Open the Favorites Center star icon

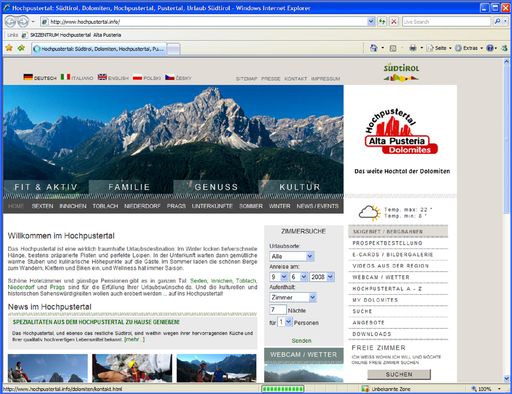pyautogui.click(x=9, y=48)
